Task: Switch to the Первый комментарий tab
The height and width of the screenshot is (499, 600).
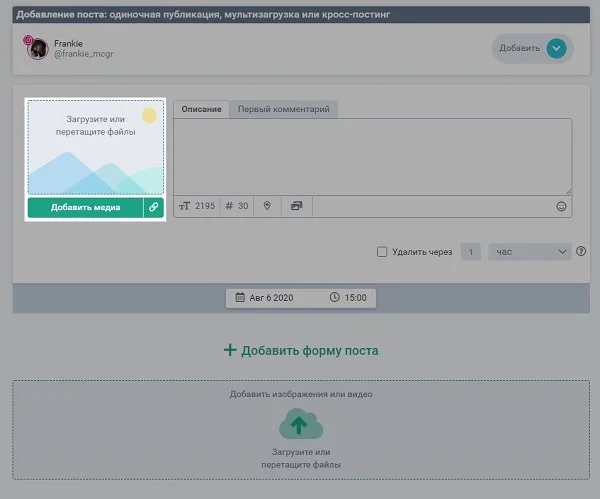Action: point(283,109)
